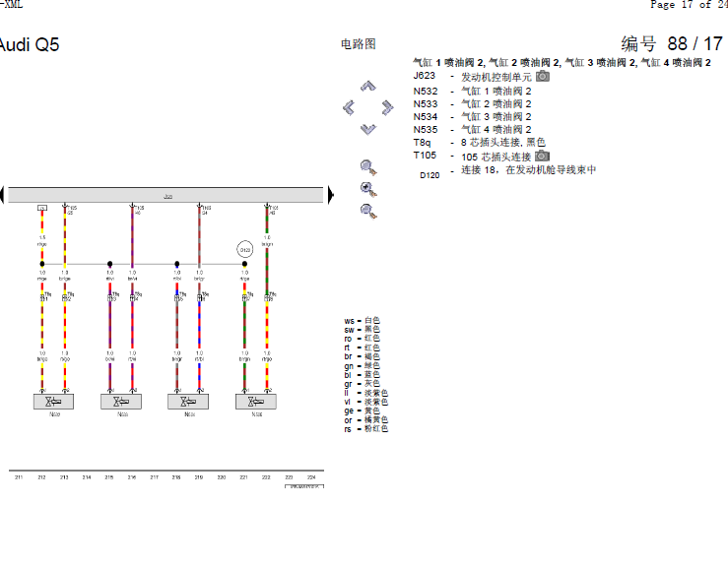Screen dimensions: 728x569
Task: Open the camera icon beside T105 105 芯插头连接
Action: (x=542, y=156)
